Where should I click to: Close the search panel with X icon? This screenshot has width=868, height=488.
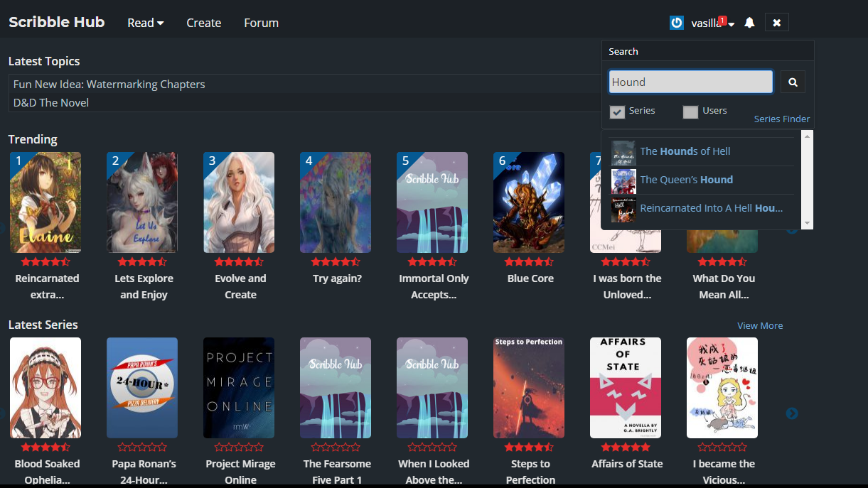pyautogui.click(x=776, y=23)
